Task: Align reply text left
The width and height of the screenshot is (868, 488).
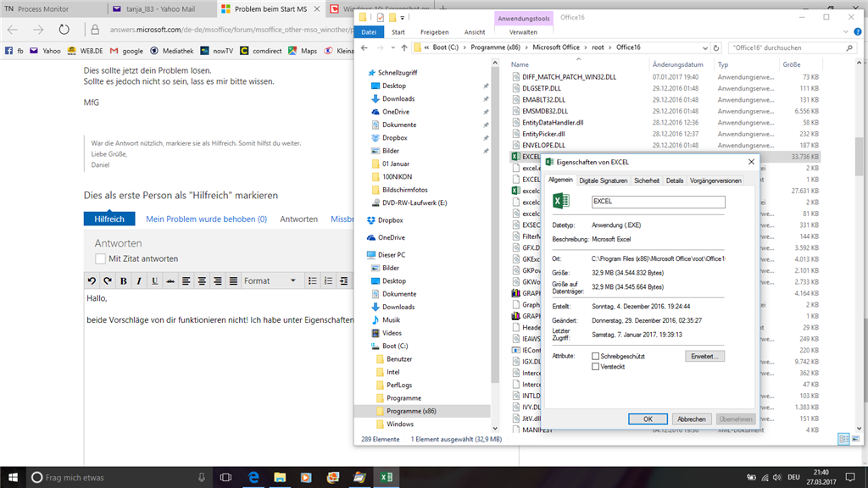Action: pyautogui.click(x=186, y=281)
